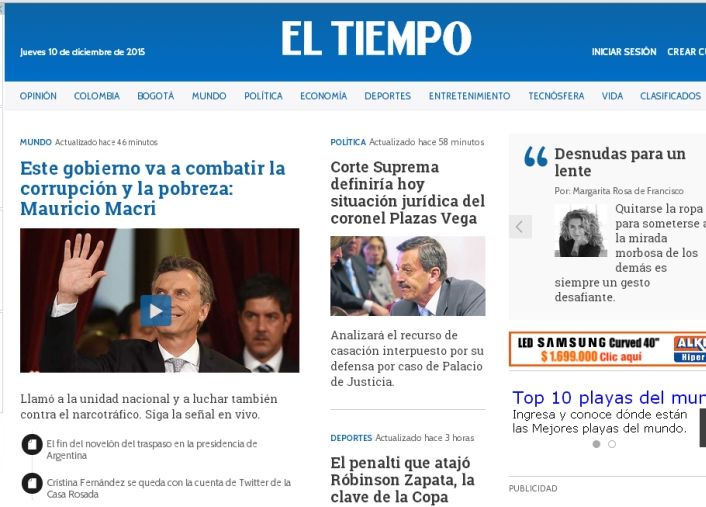The height and width of the screenshot is (507, 706).
Task: Click Crear Cuenta link
Action: click(686, 52)
